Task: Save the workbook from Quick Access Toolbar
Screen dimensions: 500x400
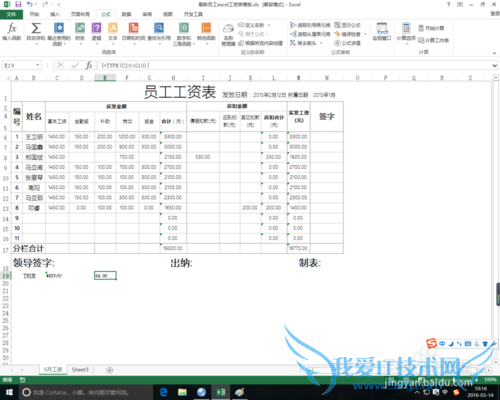Action: (x=18, y=4)
